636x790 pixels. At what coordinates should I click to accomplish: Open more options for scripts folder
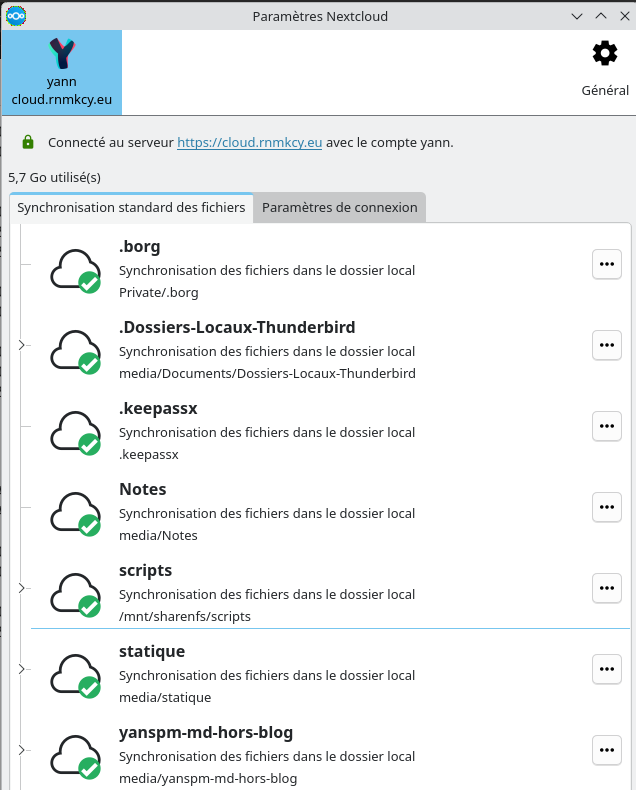[x=606, y=588]
